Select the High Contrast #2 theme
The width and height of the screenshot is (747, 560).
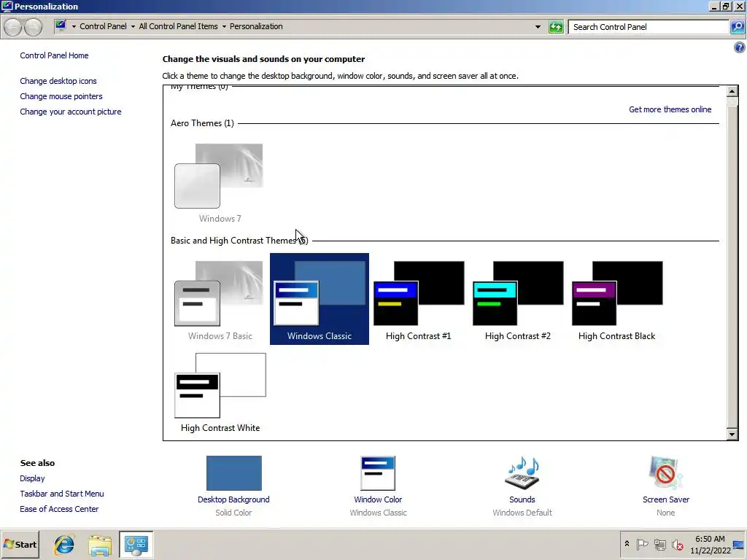tap(517, 300)
